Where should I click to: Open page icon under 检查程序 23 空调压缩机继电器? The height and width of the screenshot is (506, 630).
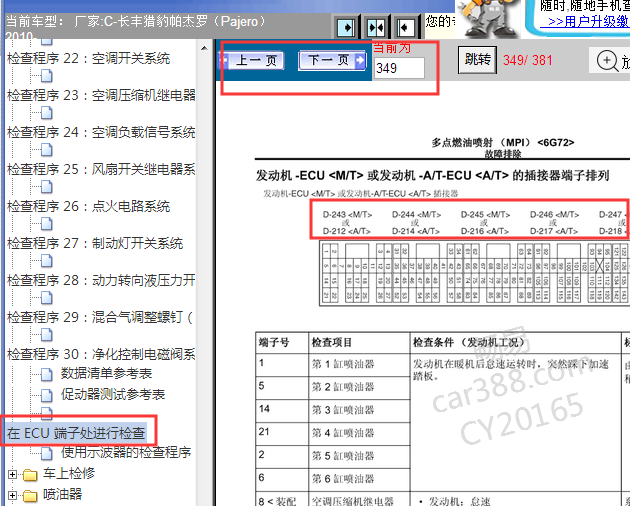(47, 113)
